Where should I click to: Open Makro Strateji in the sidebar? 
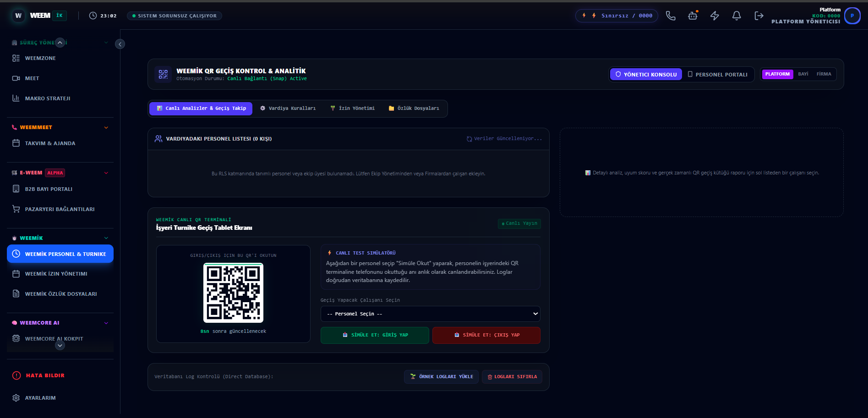[60, 98]
